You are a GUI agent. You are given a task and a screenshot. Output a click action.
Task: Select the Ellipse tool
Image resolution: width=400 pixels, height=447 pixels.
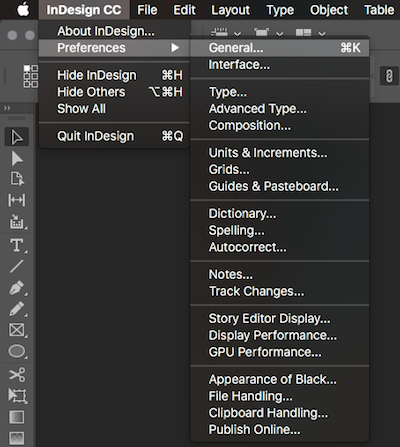[17, 351]
